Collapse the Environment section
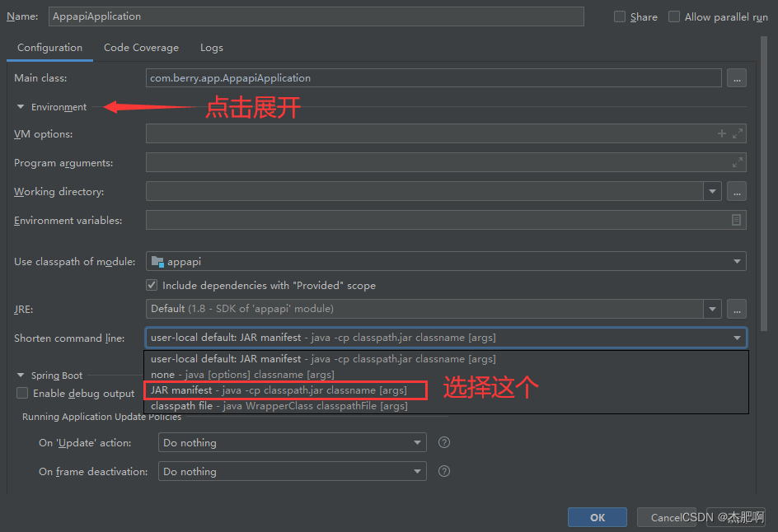Image resolution: width=778 pixels, height=532 pixels. click(x=21, y=106)
